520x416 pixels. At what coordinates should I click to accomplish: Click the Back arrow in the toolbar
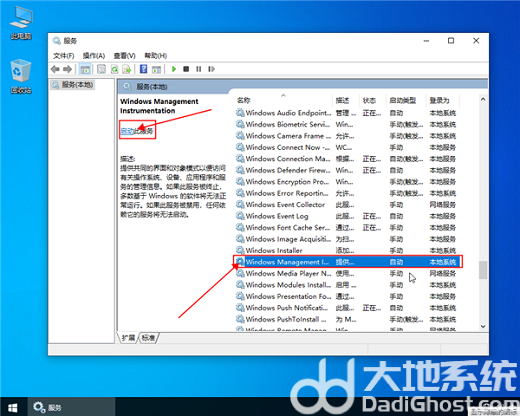pos(55,69)
